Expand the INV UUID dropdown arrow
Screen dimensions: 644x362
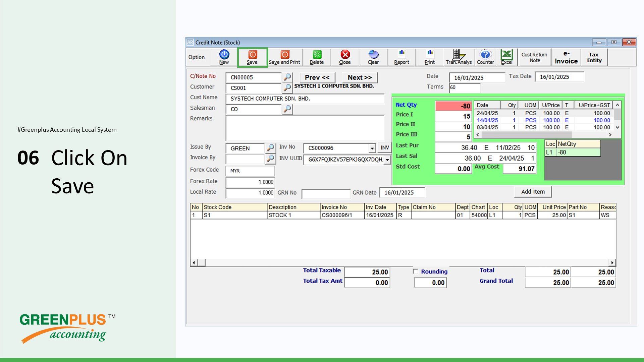pyautogui.click(x=387, y=160)
